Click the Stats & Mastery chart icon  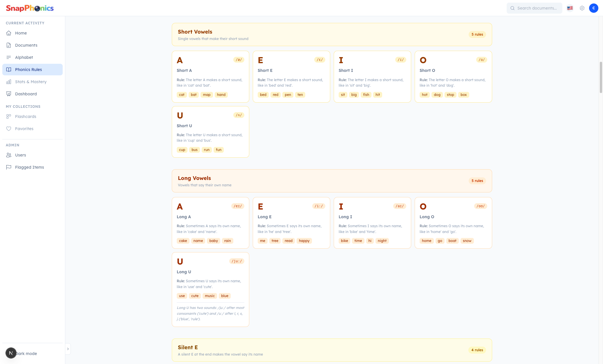tap(9, 82)
